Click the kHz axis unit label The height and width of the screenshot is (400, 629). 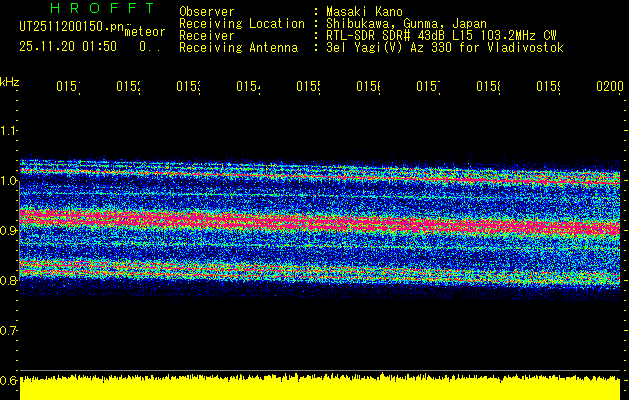[x=9, y=80]
